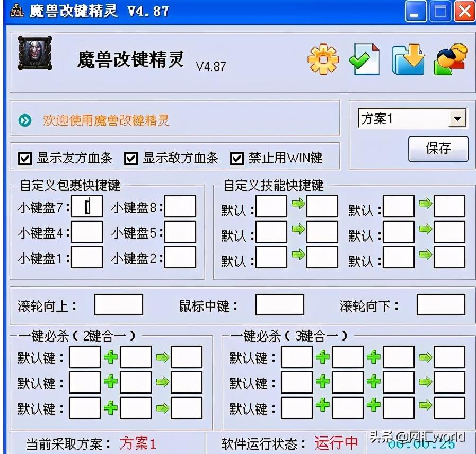Click the teal arrow icon beside welcome message
The height and width of the screenshot is (454, 476).
pyautogui.click(x=24, y=120)
